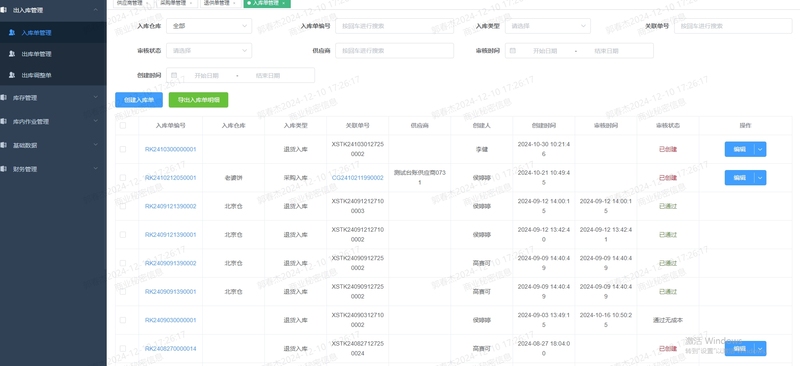
Task: Open receipt link RK2409091390001
Action: click(x=170, y=291)
